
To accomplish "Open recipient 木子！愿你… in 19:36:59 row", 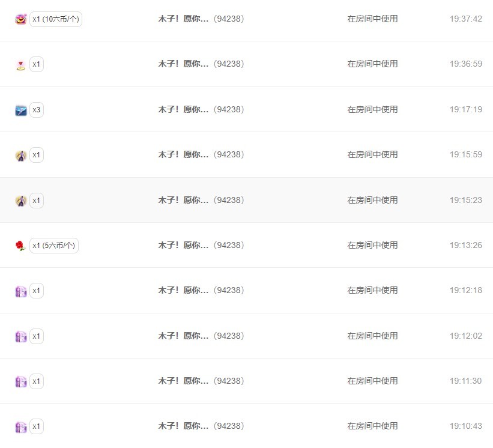I will (183, 64).
